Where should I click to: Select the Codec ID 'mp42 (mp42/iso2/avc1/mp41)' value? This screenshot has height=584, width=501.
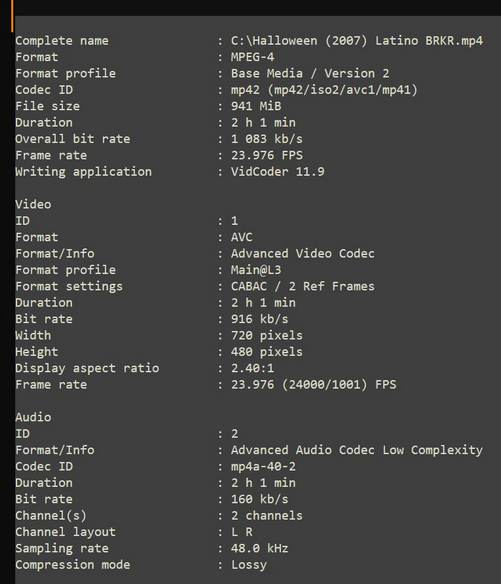324,90
